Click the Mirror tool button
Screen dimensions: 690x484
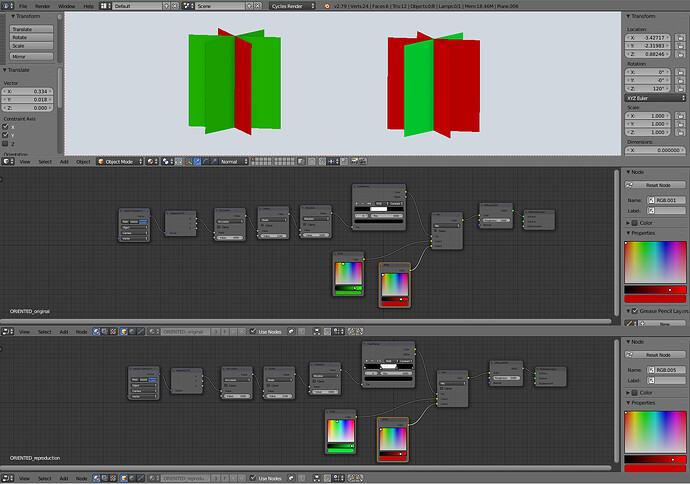(31, 57)
